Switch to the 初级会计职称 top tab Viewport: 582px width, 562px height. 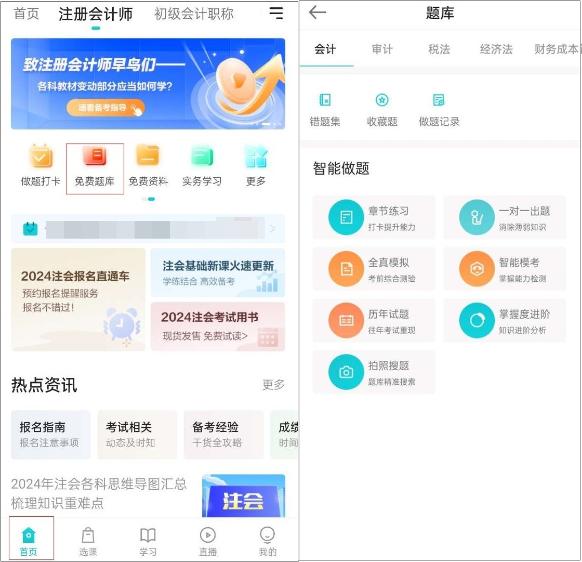[x=194, y=14]
